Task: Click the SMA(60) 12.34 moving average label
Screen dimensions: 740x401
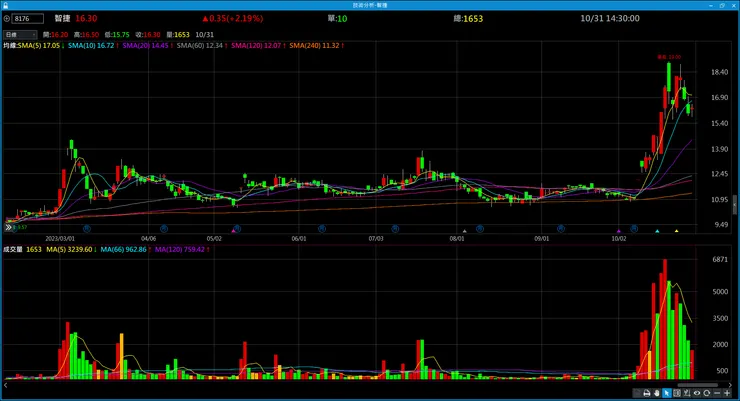Action: coord(200,46)
